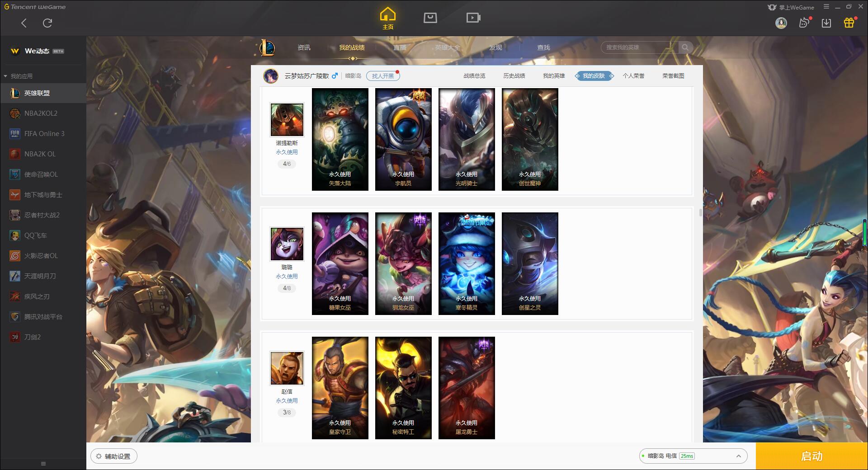Open the 寒冬精灵 skin card
The height and width of the screenshot is (470, 868).
[x=467, y=263]
